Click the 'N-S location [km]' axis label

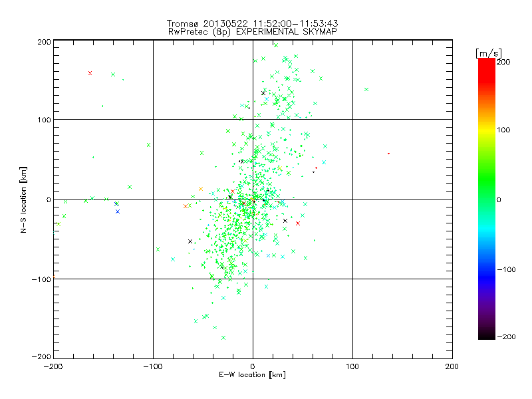(23, 199)
